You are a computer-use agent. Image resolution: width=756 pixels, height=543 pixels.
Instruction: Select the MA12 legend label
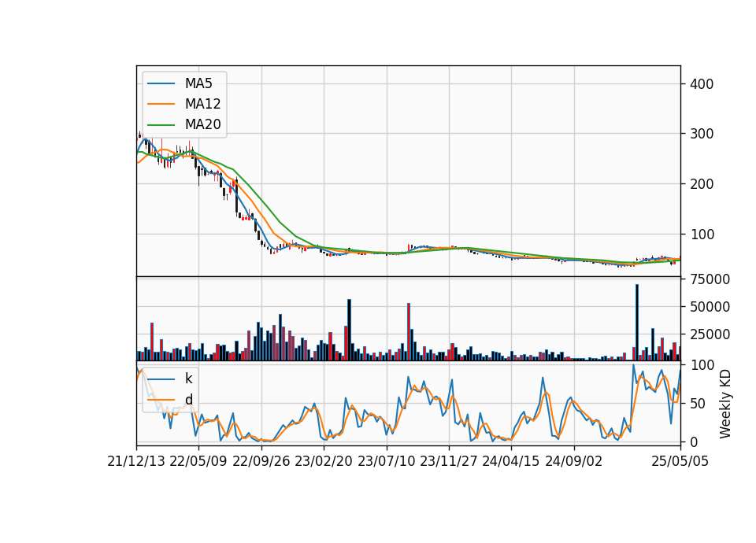202,104
